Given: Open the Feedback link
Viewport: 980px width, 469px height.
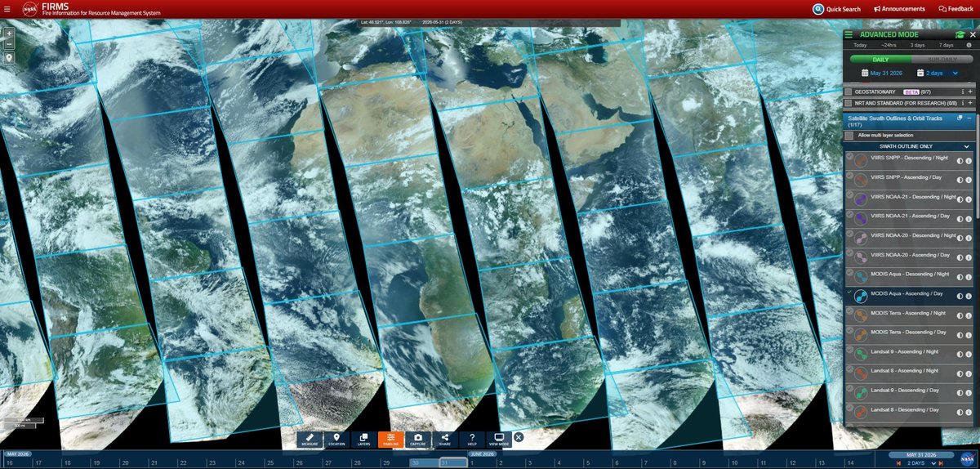Looking at the screenshot, I should (x=954, y=9).
